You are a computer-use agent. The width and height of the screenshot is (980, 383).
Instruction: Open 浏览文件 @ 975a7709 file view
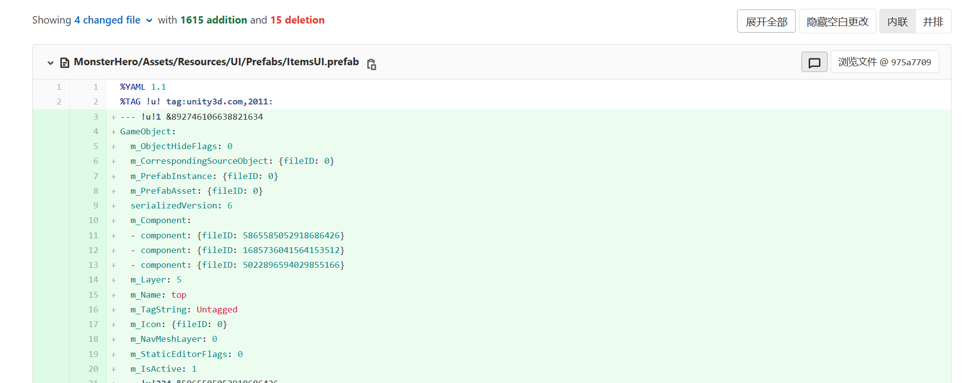(884, 62)
